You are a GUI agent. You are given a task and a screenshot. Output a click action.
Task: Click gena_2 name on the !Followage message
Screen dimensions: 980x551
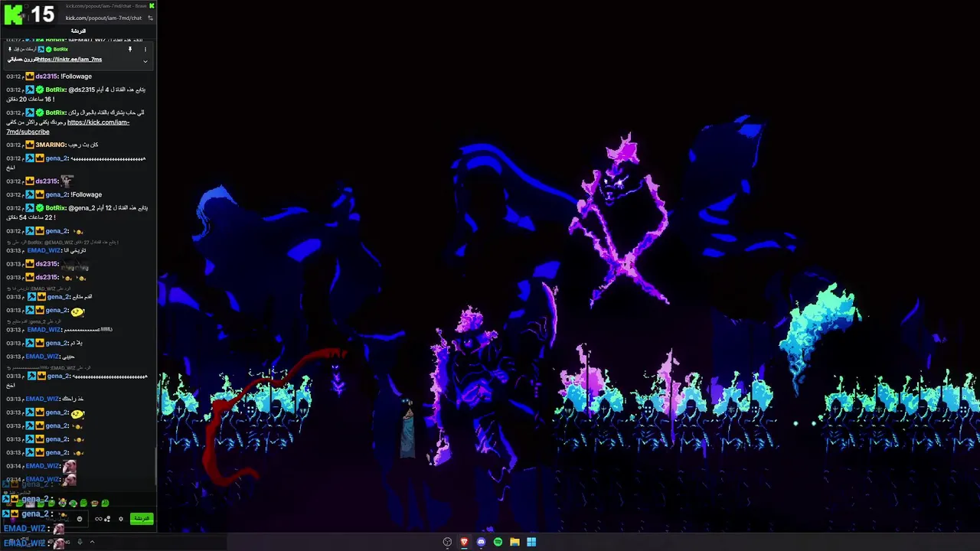click(57, 194)
